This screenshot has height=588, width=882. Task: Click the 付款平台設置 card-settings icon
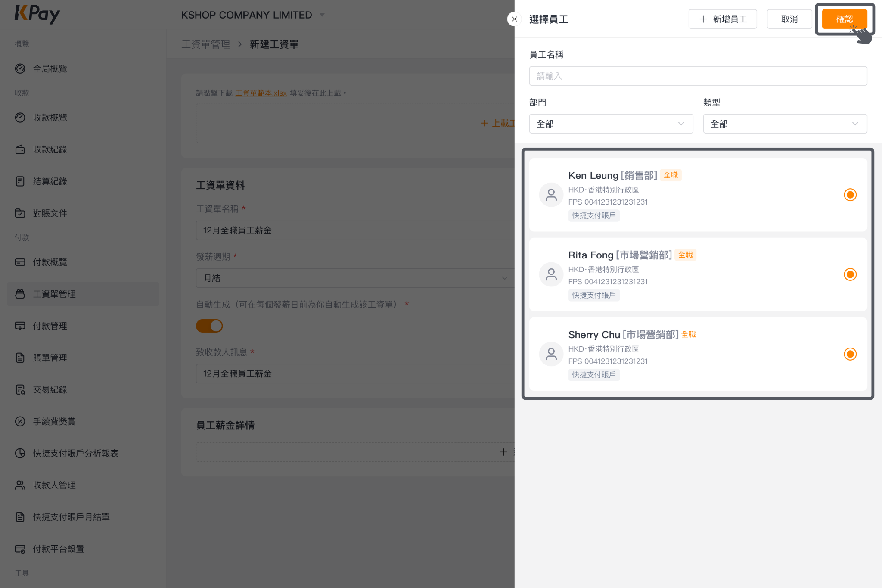pos(20,549)
